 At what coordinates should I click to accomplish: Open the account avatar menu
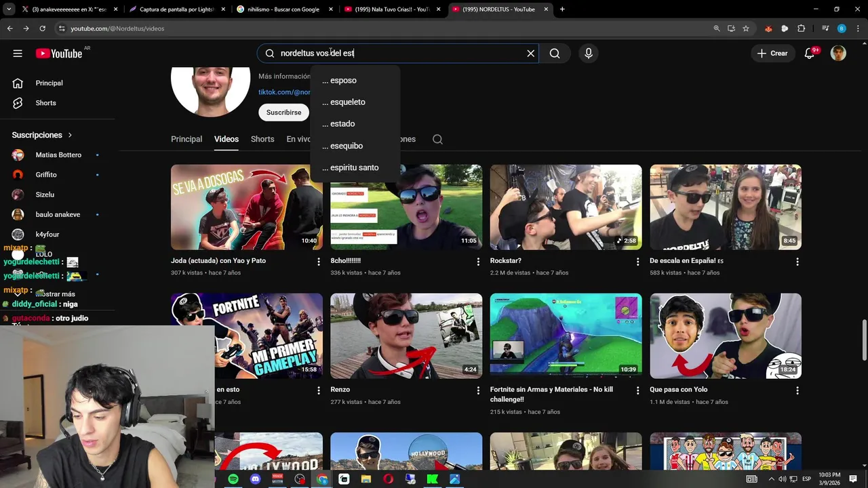click(x=839, y=54)
